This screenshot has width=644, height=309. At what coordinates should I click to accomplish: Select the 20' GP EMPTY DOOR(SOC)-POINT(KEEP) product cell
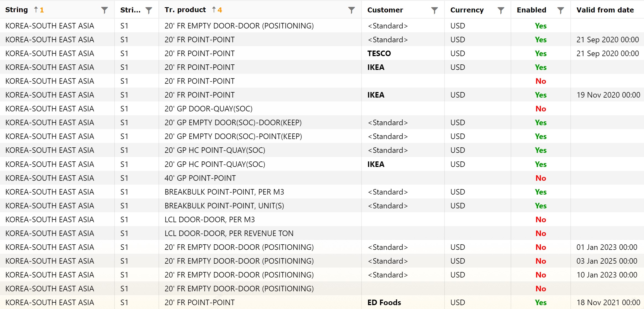pyautogui.click(x=260, y=136)
